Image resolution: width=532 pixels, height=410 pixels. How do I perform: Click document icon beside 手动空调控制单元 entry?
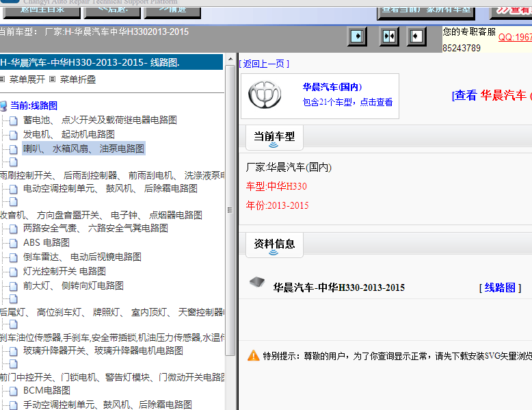tap(13, 405)
